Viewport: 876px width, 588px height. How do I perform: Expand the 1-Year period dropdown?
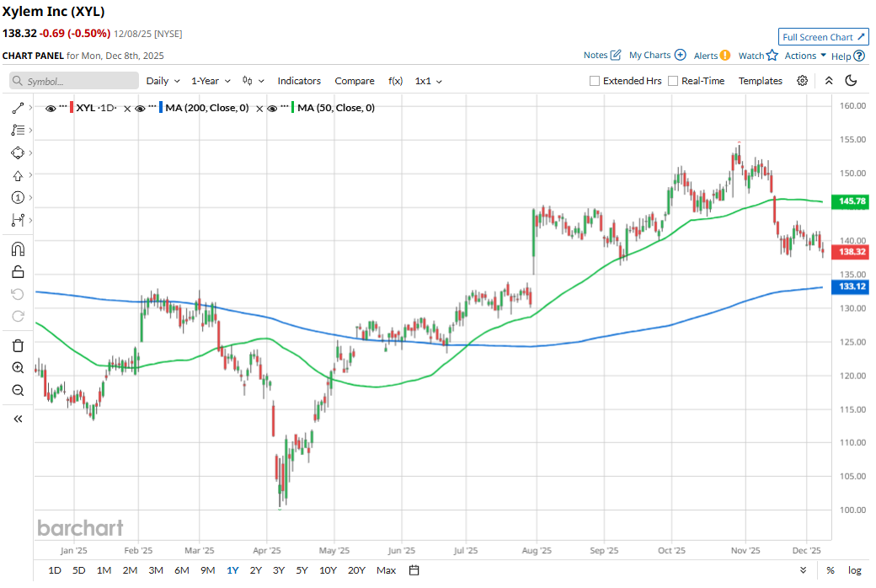[x=211, y=81]
